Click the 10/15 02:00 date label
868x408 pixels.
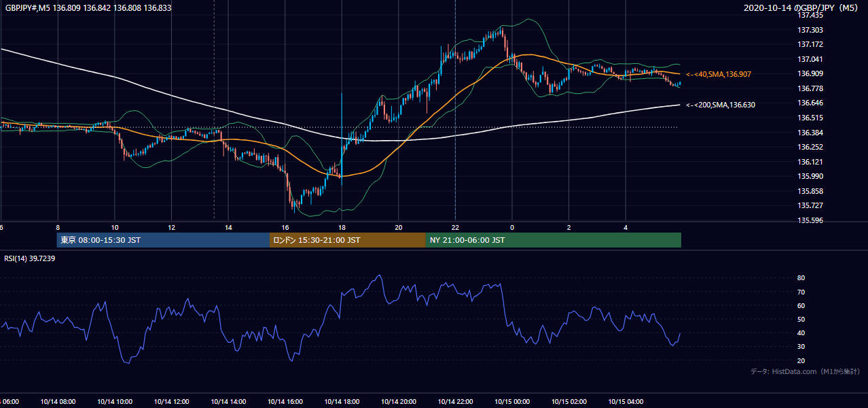pos(568,402)
